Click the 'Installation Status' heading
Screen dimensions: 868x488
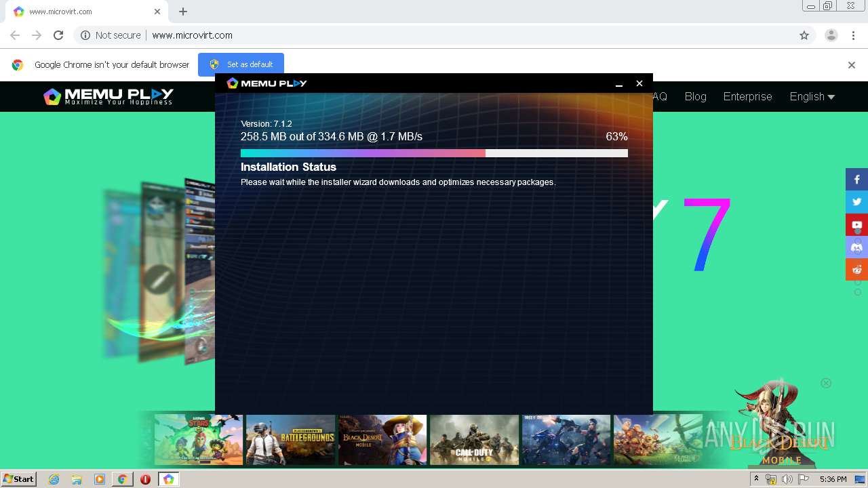(x=288, y=167)
